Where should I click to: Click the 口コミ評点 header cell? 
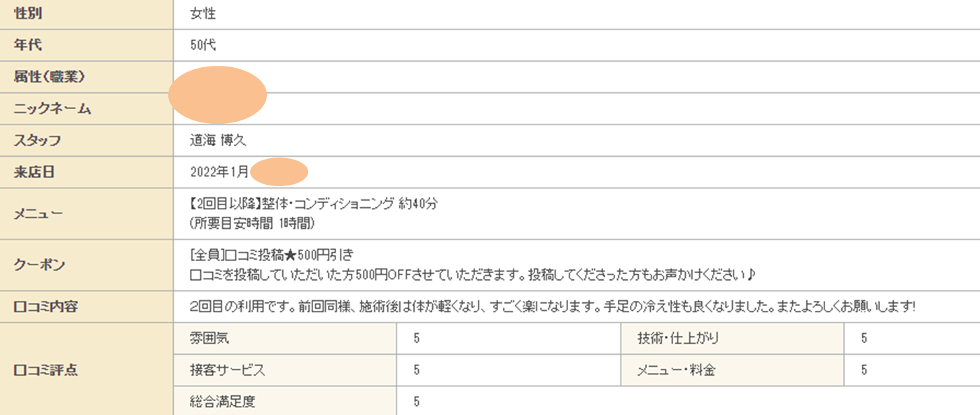click(x=46, y=370)
